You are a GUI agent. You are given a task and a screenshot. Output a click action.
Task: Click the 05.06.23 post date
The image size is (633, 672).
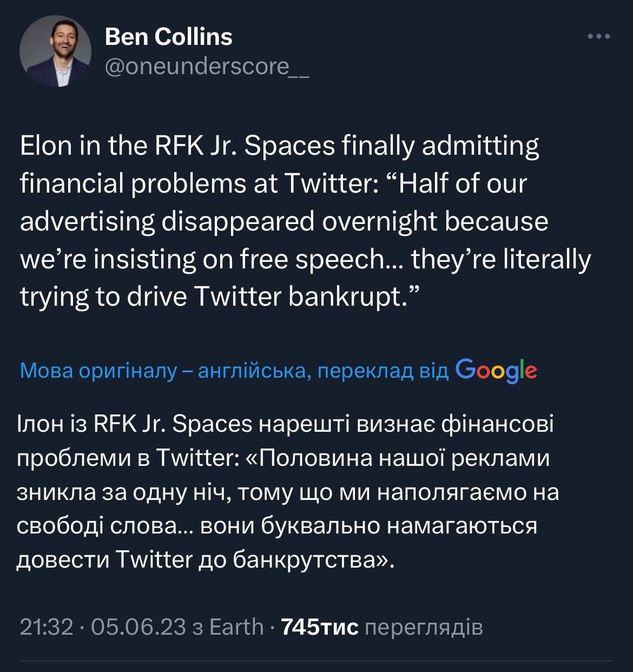[x=139, y=627]
